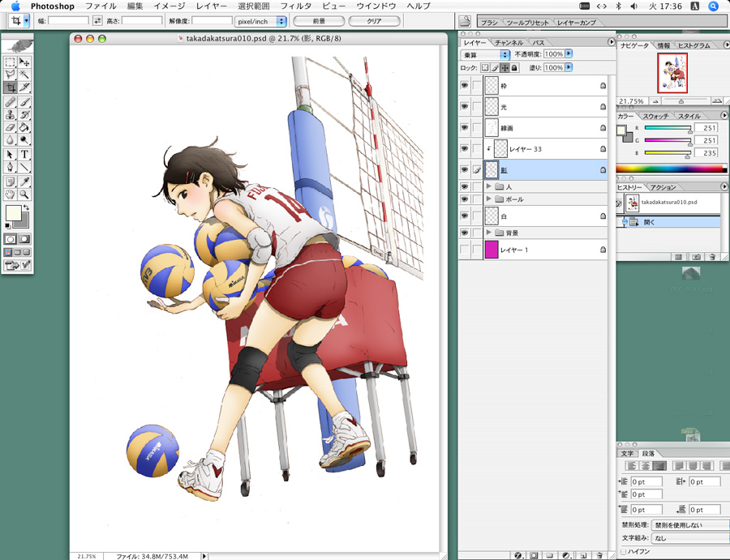Open the opacity (不透明度) slider arrow
Viewport: 730px width, 560px height.
pos(569,54)
